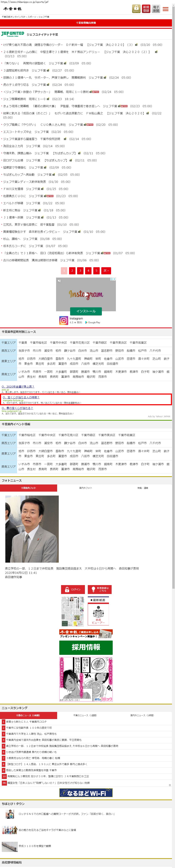The height and width of the screenshot is (868, 175).
Task: Click the Instagram app logo icon
Action: tap(64, 320)
